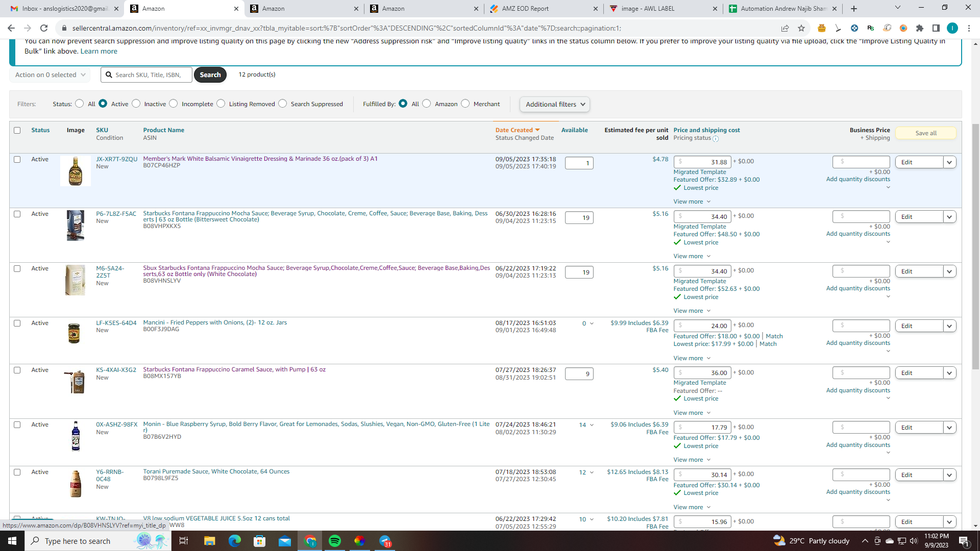Image resolution: width=980 pixels, height=551 pixels.
Task: Open the Windows Start menu
Action: pyautogui.click(x=12, y=541)
